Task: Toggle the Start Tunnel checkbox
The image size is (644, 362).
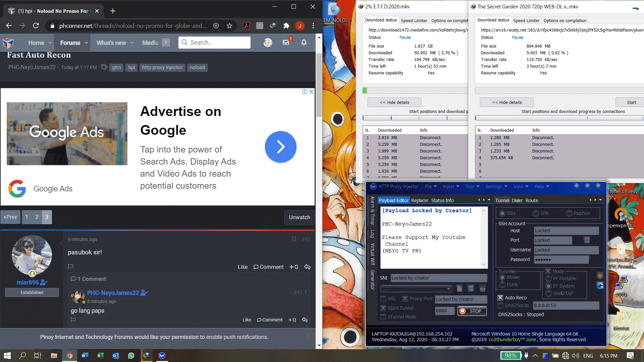Action: [x=383, y=308]
